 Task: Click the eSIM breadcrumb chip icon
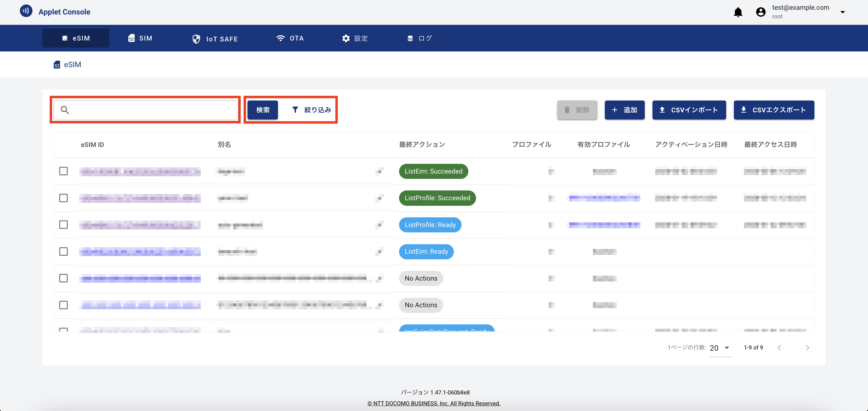click(x=57, y=65)
